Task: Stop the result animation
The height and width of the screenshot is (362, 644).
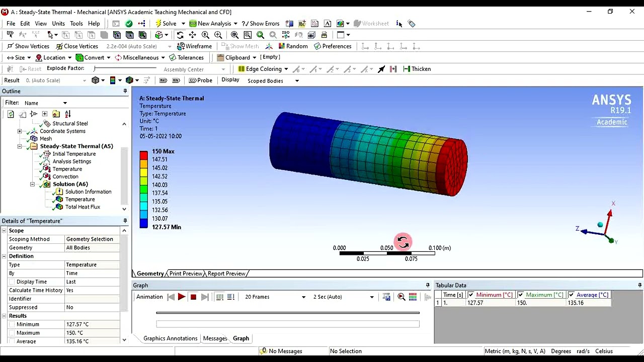Action: (x=193, y=297)
